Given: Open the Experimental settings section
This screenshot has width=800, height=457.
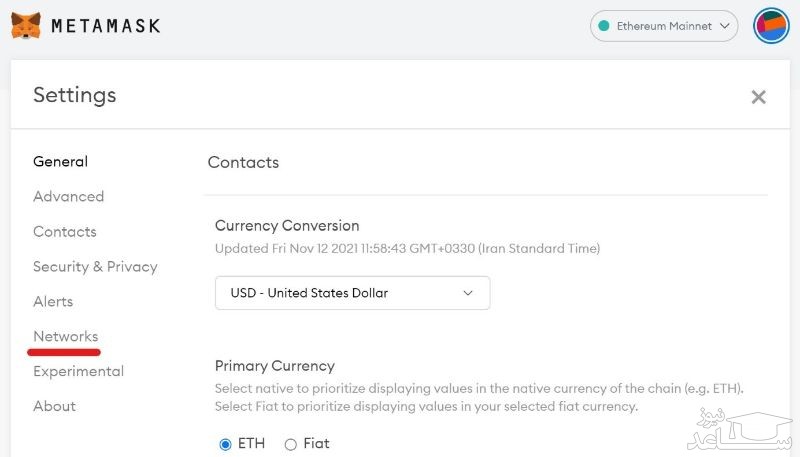Looking at the screenshot, I should point(78,372).
